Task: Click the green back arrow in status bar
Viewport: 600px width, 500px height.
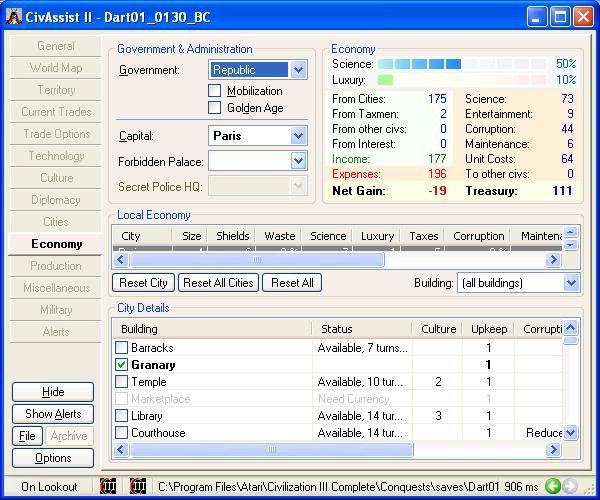Action: tap(552, 486)
